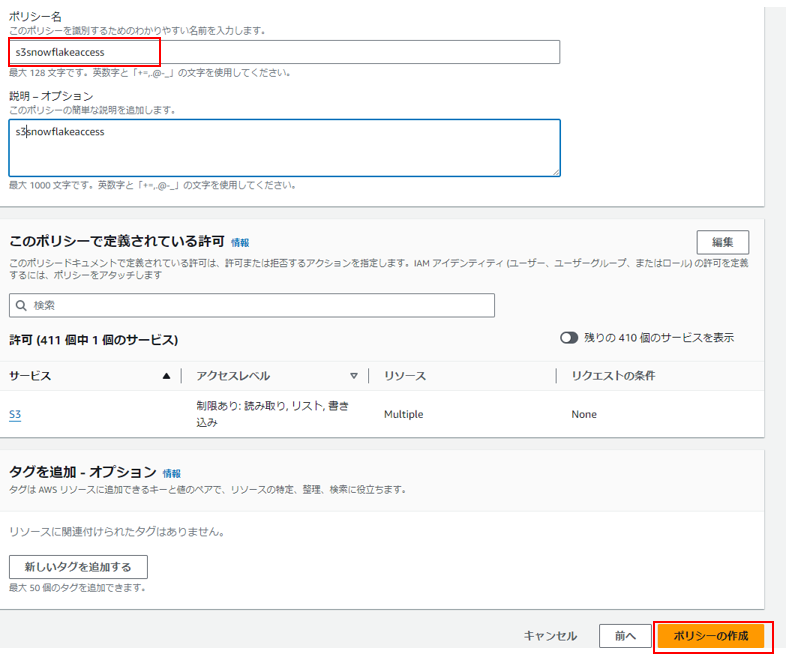
Task: Click the キャンセル button
Action: [550, 636]
